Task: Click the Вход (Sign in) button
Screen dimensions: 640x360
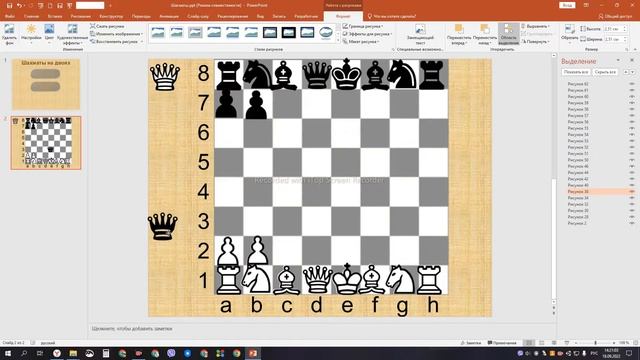Action: (567, 5)
